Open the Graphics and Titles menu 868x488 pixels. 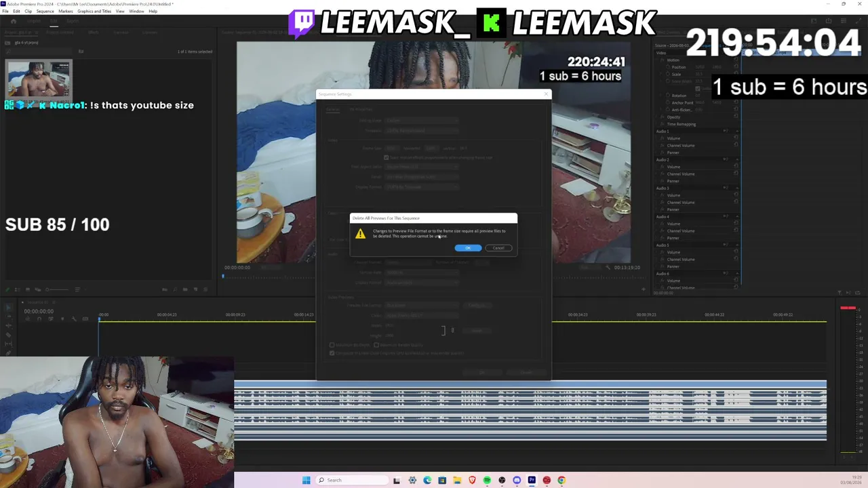click(x=94, y=12)
